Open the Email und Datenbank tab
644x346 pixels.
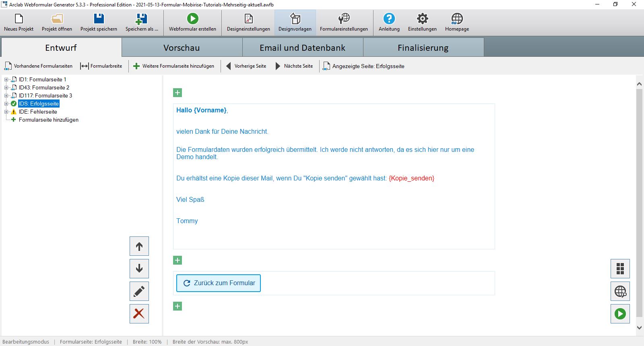click(x=303, y=48)
